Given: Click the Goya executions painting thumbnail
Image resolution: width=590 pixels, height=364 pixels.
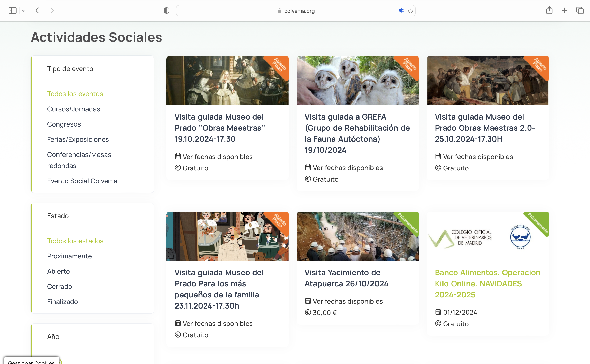Looking at the screenshot, I should pyautogui.click(x=488, y=81).
